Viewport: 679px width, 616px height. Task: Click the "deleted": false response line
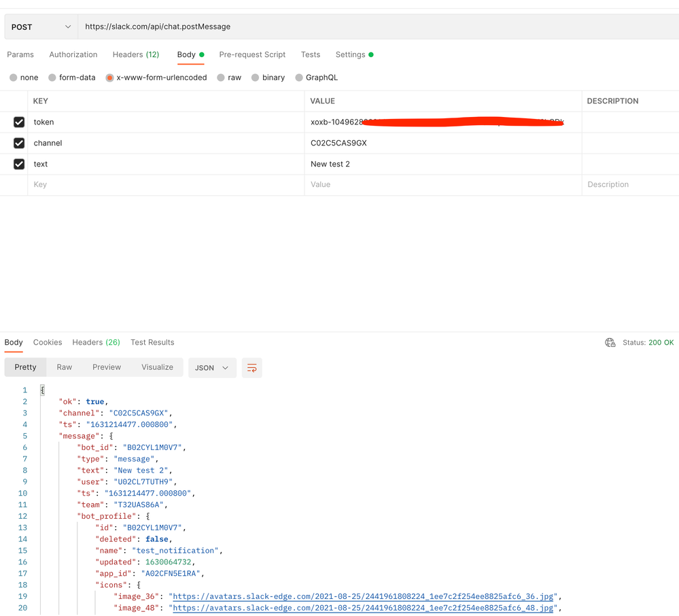click(x=134, y=539)
